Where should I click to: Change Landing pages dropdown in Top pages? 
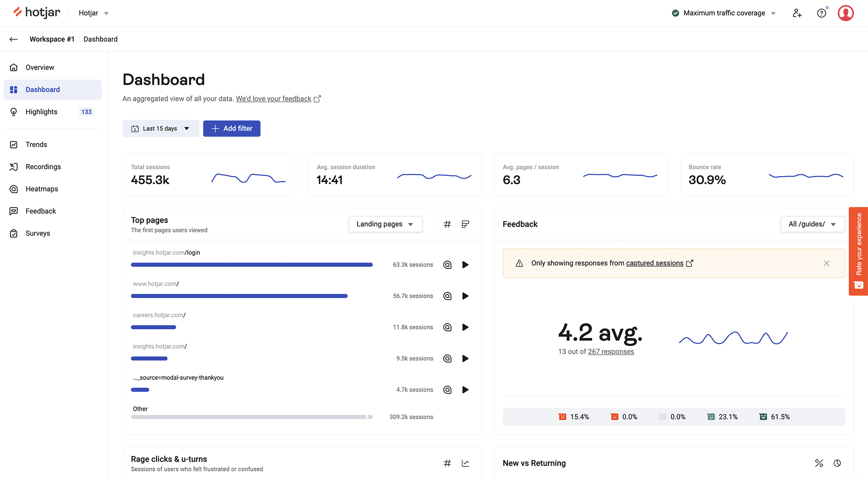385,224
